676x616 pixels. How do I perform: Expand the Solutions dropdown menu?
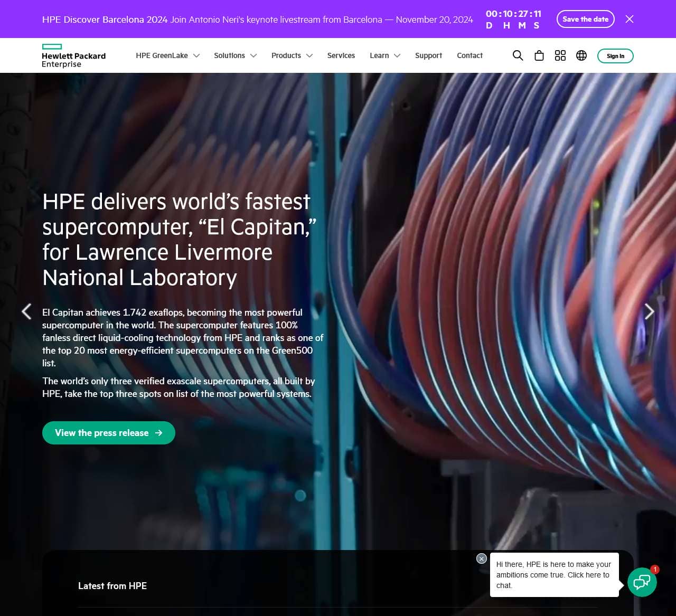[235, 55]
